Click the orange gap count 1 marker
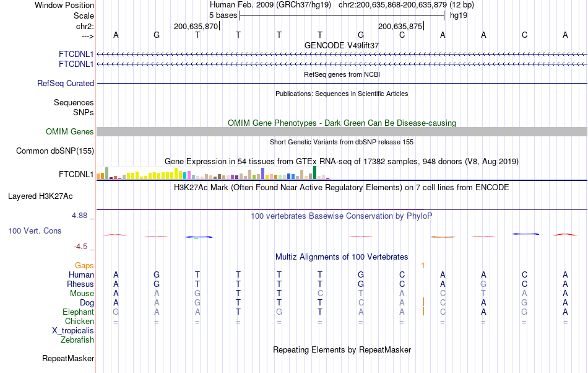Viewport: 588px width, 373px height. [423, 266]
